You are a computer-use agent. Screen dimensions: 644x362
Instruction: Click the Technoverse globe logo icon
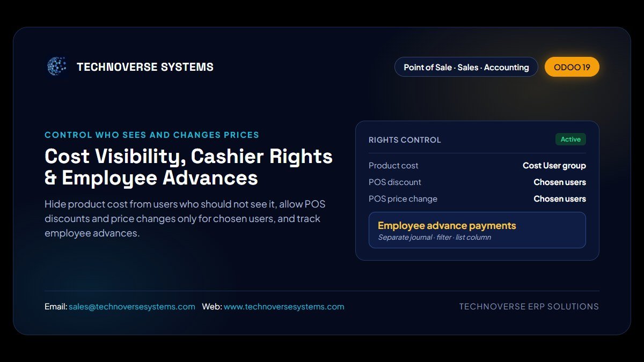pyautogui.click(x=57, y=67)
